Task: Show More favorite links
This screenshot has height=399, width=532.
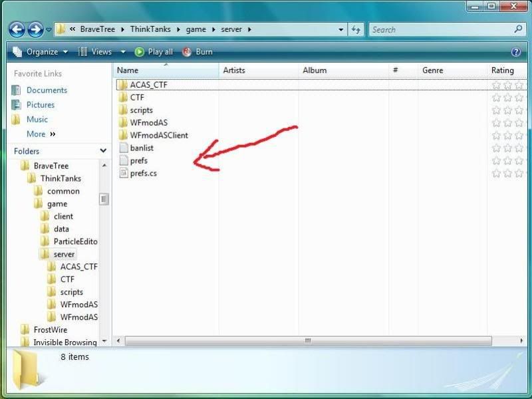Action: tap(41, 134)
